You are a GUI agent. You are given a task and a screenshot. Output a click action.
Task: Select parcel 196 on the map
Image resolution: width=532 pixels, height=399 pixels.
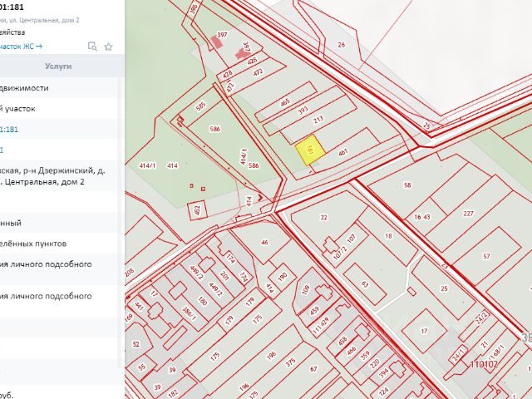(271, 355)
